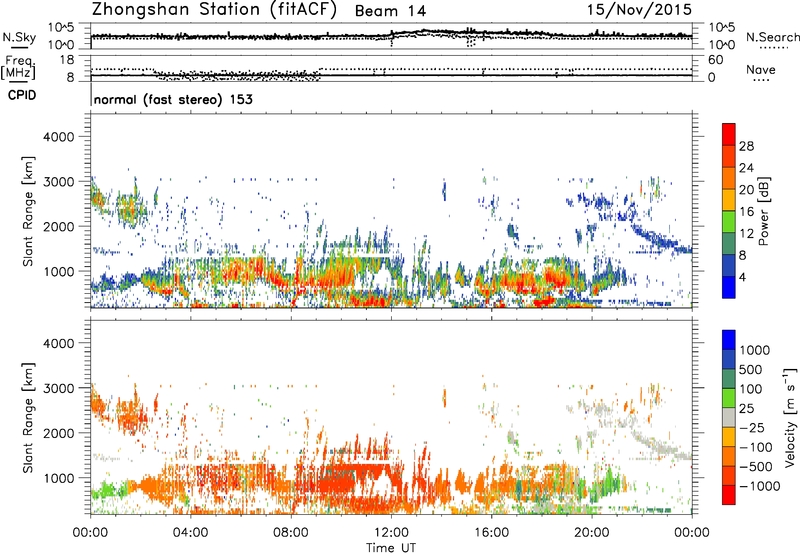
Task: Click the 'CPID' label
Action: pyautogui.click(x=22, y=95)
